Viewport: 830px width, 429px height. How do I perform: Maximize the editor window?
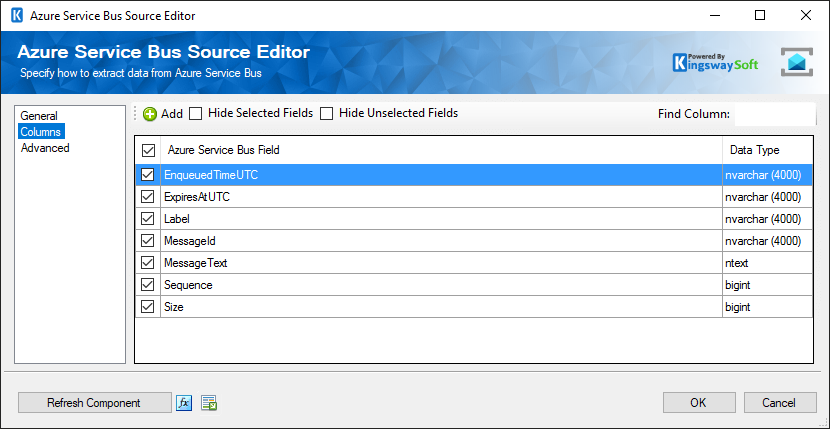point(760,15)
